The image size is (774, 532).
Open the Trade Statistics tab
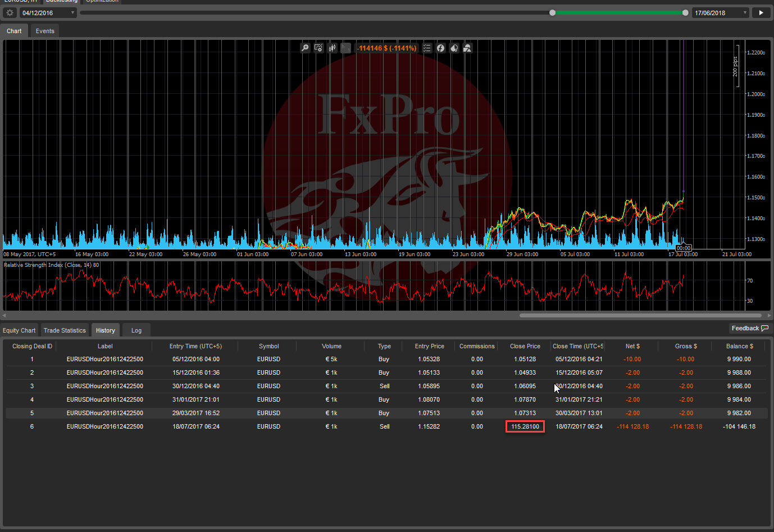[65, 330]
